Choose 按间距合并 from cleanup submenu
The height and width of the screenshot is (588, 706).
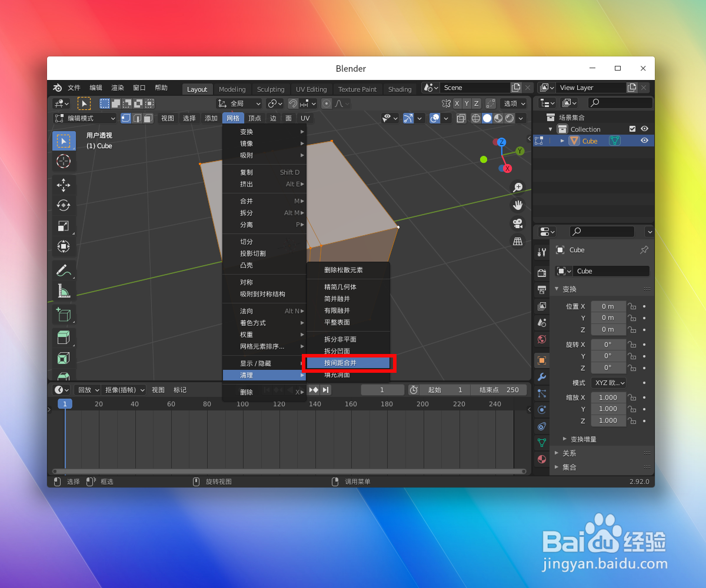pos(348,363)
